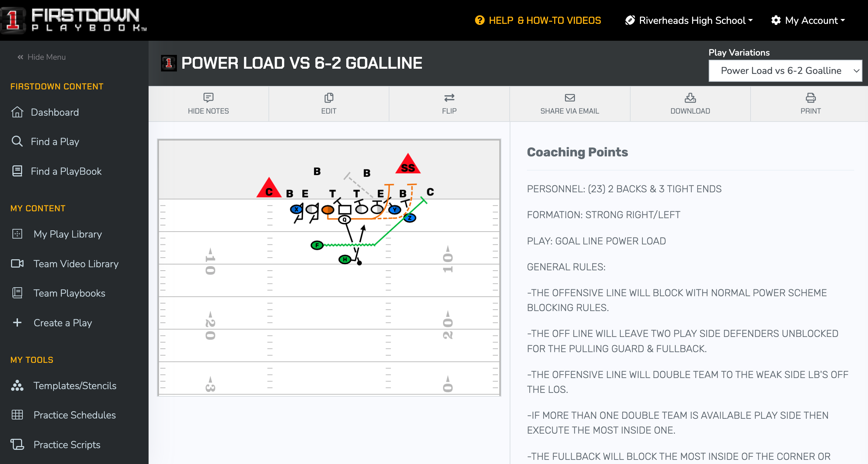
Task: Select the Find a Play menu item
Action: [55, 141]
